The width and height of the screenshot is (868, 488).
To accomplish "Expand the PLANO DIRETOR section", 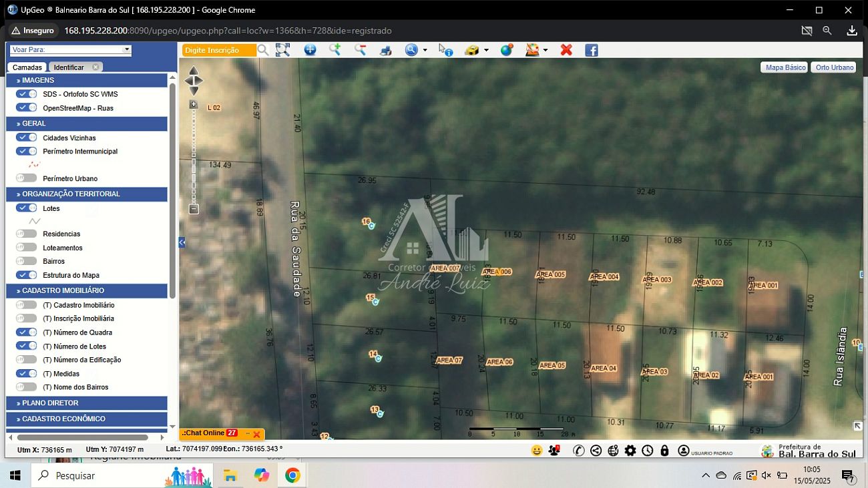I will pos(87,403).
